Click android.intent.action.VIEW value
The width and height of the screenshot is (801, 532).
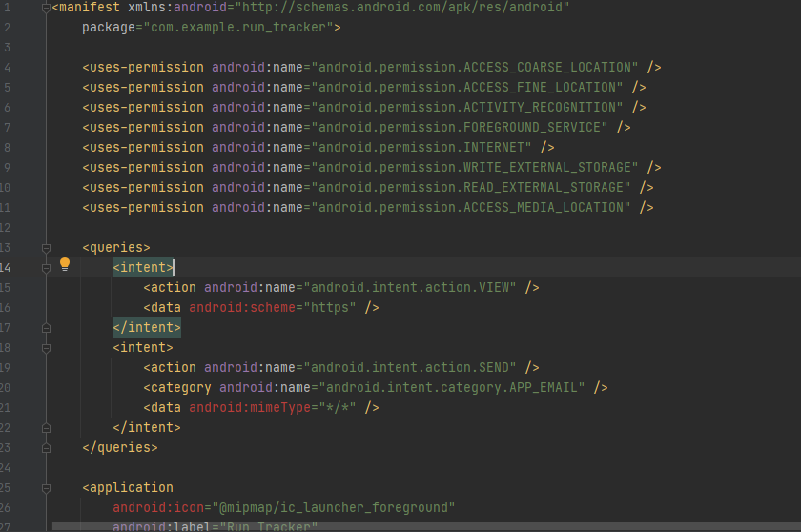pyautogui.click(x=410, y=287)
